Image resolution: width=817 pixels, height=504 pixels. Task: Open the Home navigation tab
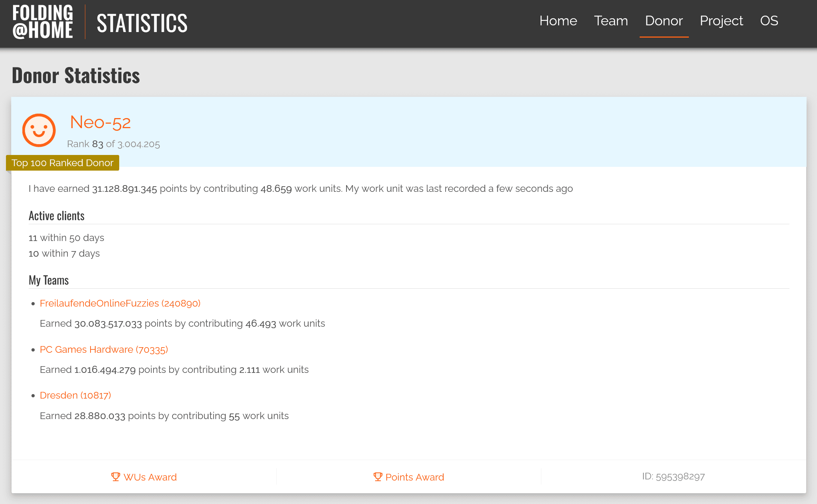[x=558, y=21]
